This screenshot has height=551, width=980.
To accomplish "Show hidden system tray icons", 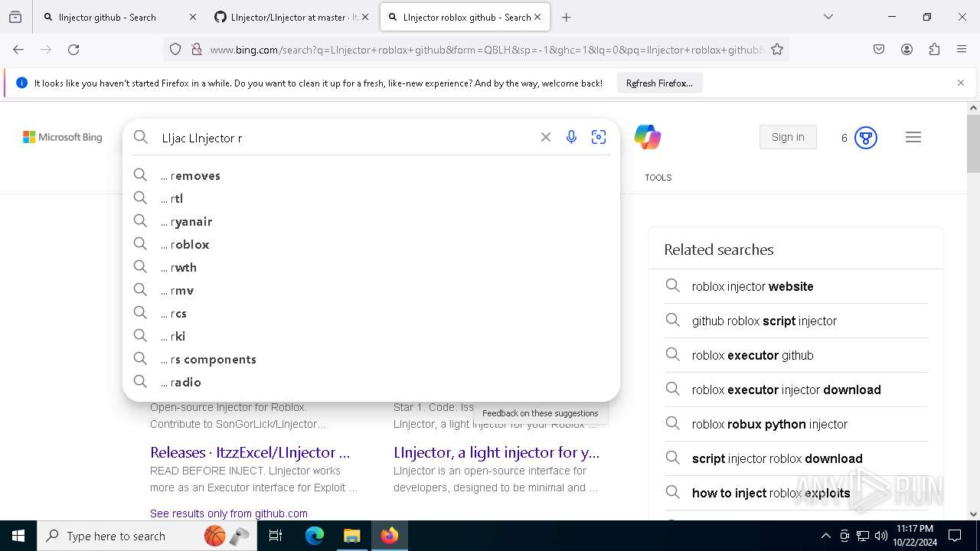I will [825, 536].
